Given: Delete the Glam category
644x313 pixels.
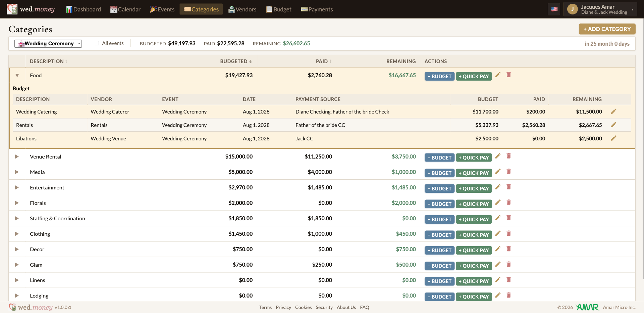Looking at the screenshot, I should 508,264.
